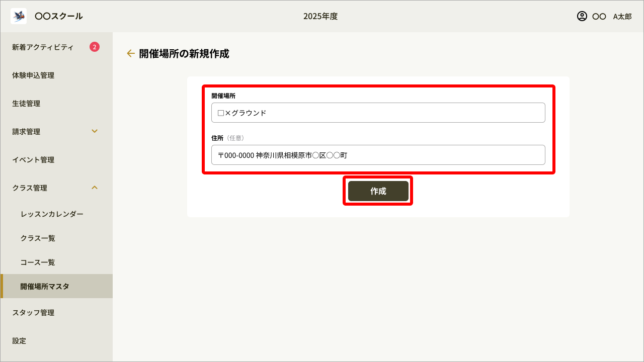Click the 作成 button
Screen dimensions: 644x362
(x=378, y=191)
